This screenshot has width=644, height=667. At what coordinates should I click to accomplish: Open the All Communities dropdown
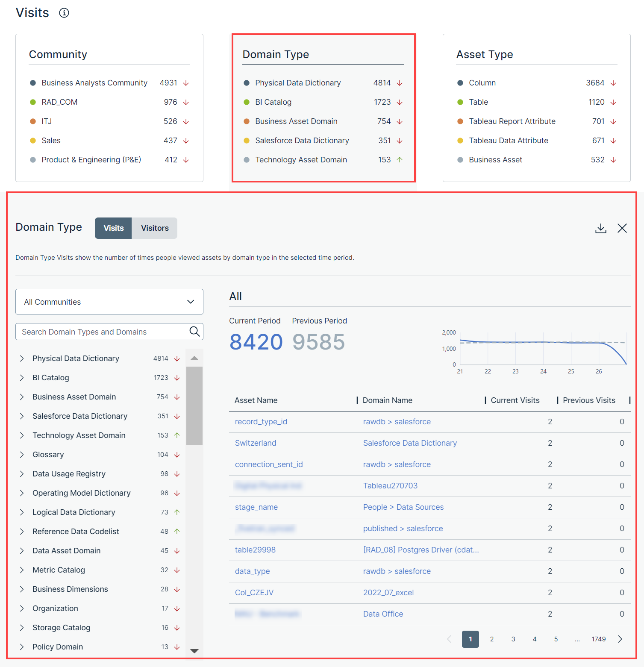pyautogui.click(x=109, y=302)
